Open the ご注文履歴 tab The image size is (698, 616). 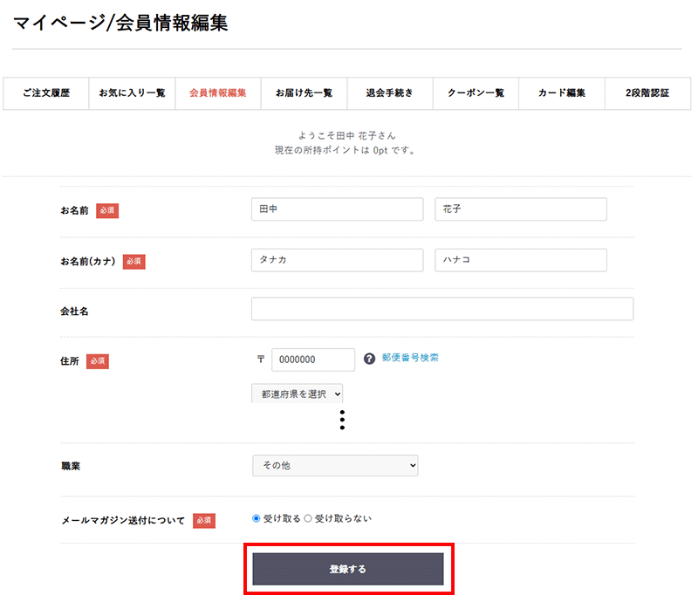pos(46,93)
